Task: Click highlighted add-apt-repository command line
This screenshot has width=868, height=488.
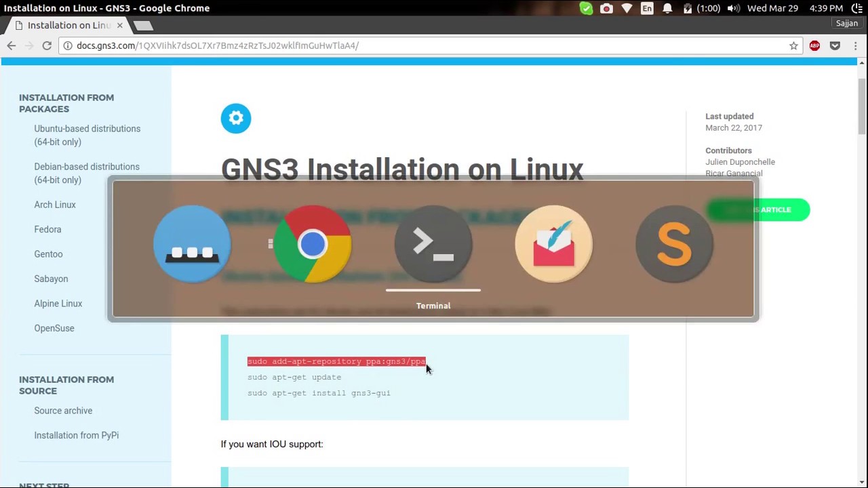Action: pyautogui.click(x=336, y=361)
